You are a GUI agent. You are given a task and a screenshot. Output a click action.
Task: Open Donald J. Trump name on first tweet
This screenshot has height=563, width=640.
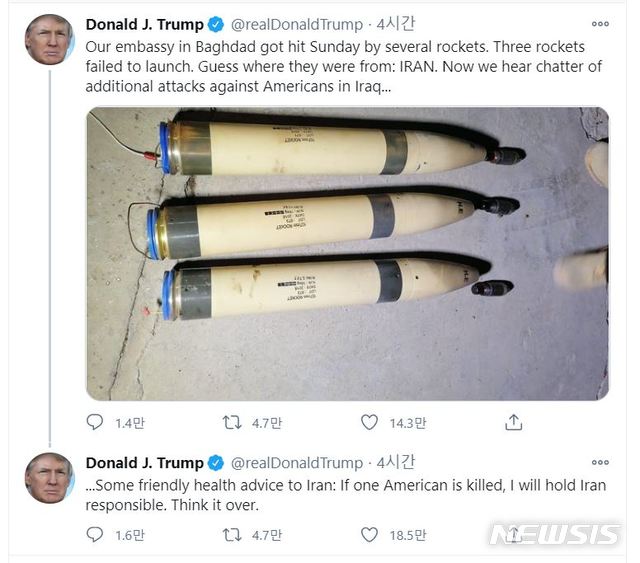[x=144, y=24]
